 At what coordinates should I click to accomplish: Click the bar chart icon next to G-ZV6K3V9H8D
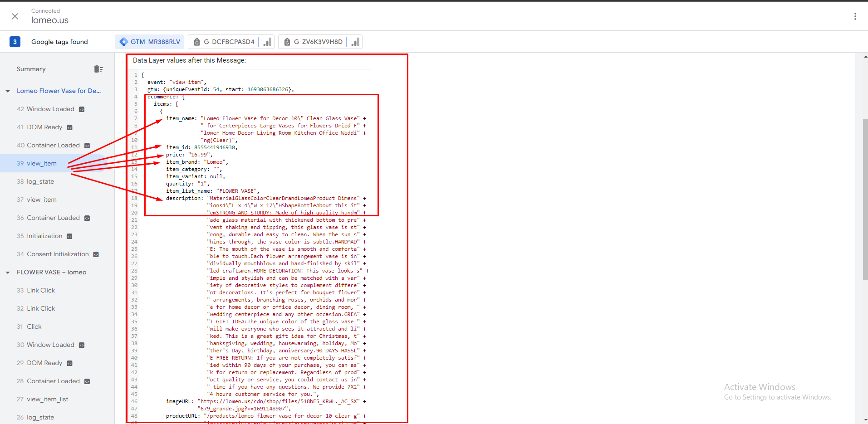coord(355,42)
